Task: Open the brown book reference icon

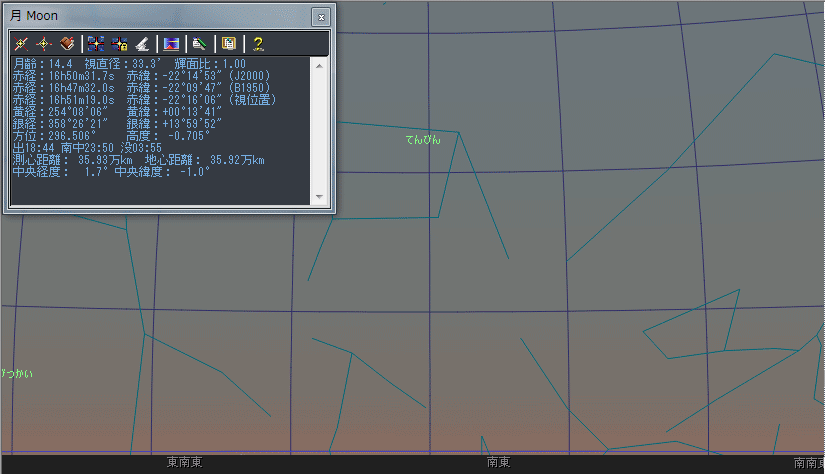Action: tap(67, 44)
